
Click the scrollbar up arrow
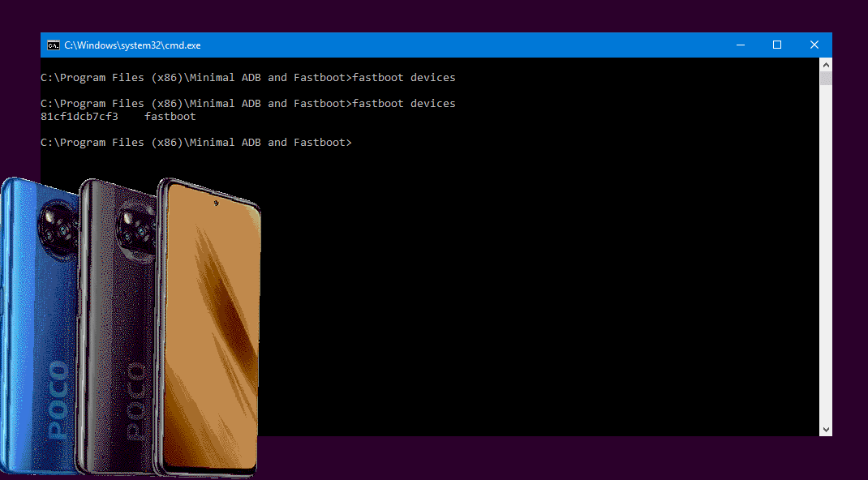click(826, 65)
